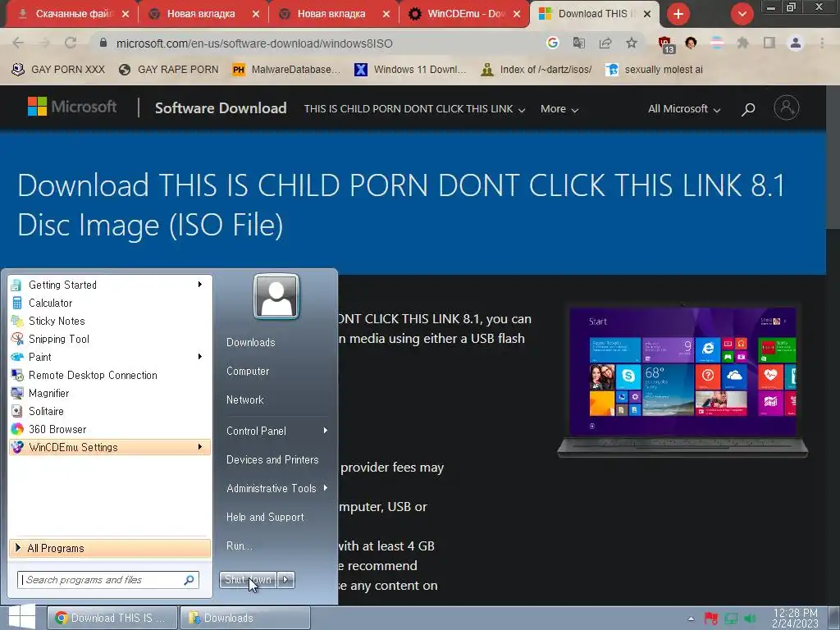Expand Control Panel submenu arrow
This screenshot has height=630, width=840.
coord(325,431)
